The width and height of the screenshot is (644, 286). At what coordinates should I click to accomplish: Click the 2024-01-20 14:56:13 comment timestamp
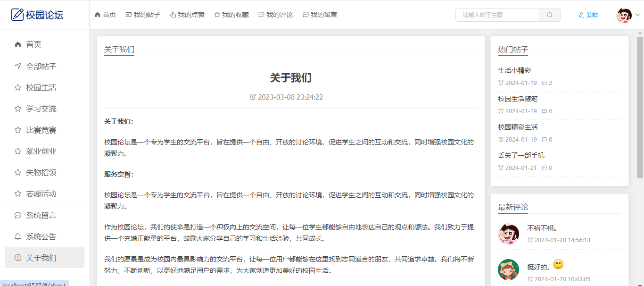(562, 240)
